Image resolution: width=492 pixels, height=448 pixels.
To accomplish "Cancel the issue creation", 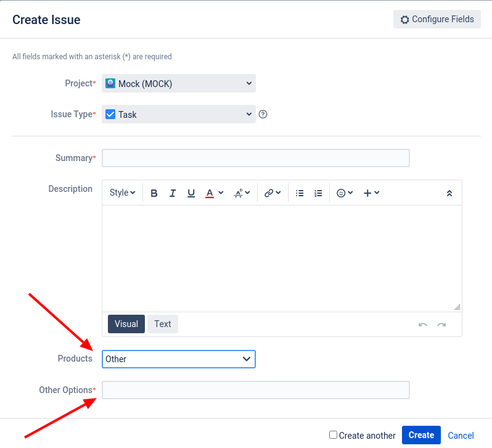I will [x=461, y=436].
